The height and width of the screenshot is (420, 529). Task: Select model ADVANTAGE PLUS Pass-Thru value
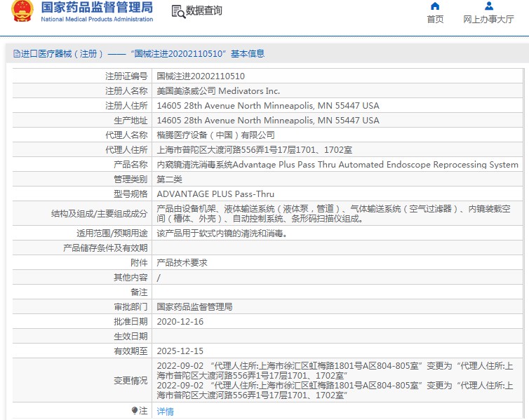point(215,194)
